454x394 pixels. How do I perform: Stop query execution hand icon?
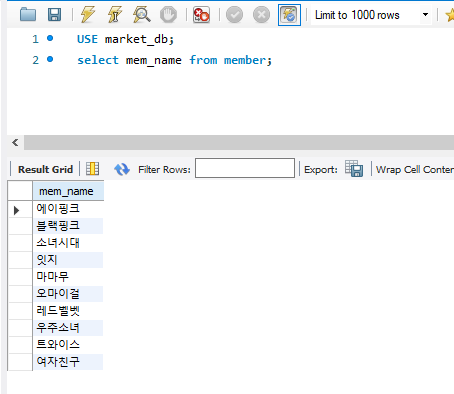(168, 15)
